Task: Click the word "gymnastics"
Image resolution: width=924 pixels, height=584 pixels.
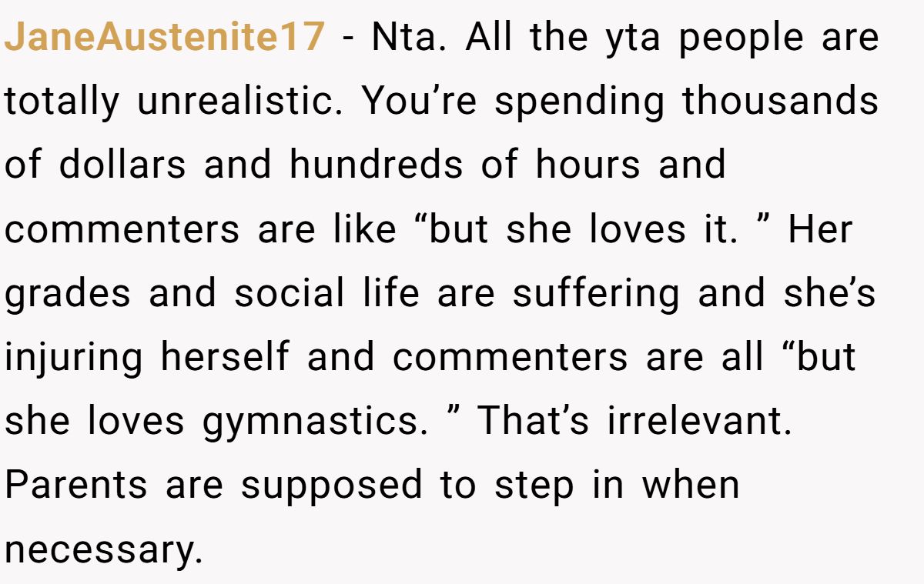Action: click(316, 422)
